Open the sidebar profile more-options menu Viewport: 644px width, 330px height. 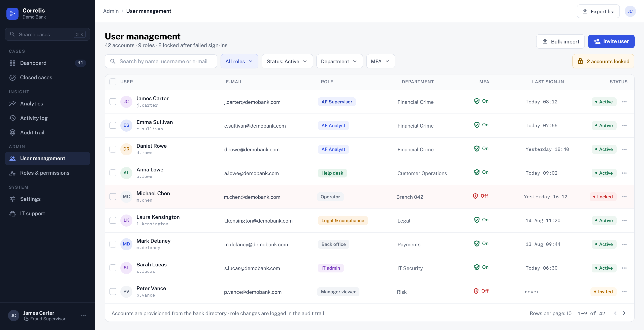83,316
